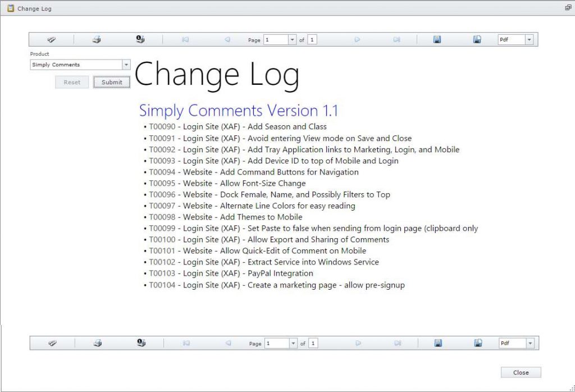Click the window resize grip corner
This screenshot has height=392, width=575.
tap(572, 389)
